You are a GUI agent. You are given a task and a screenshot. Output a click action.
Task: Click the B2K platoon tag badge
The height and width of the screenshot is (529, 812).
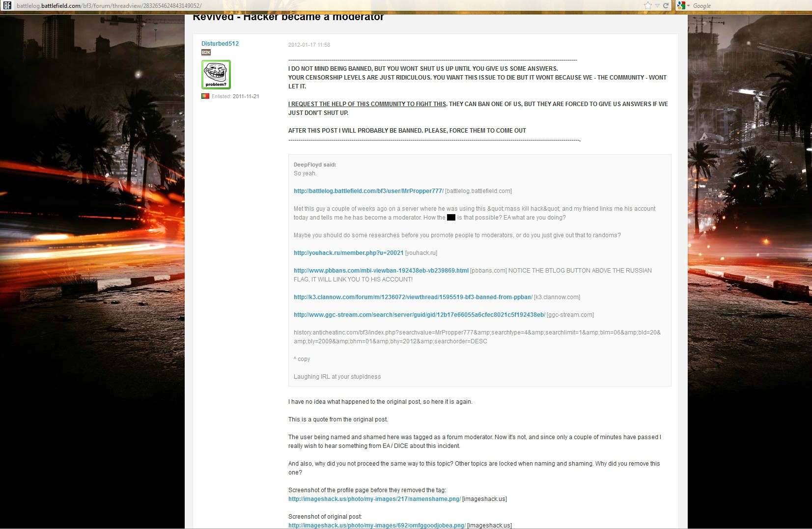[x=206, y=53]
